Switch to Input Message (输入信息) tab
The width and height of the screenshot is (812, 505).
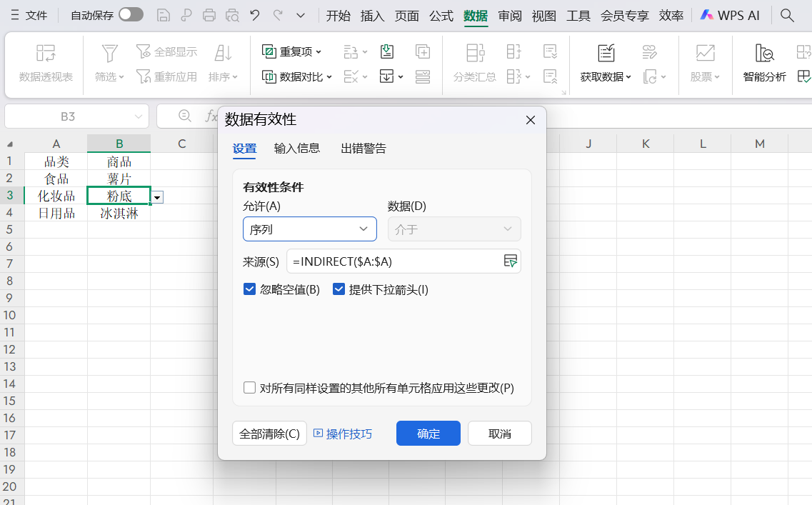(297, 149)
